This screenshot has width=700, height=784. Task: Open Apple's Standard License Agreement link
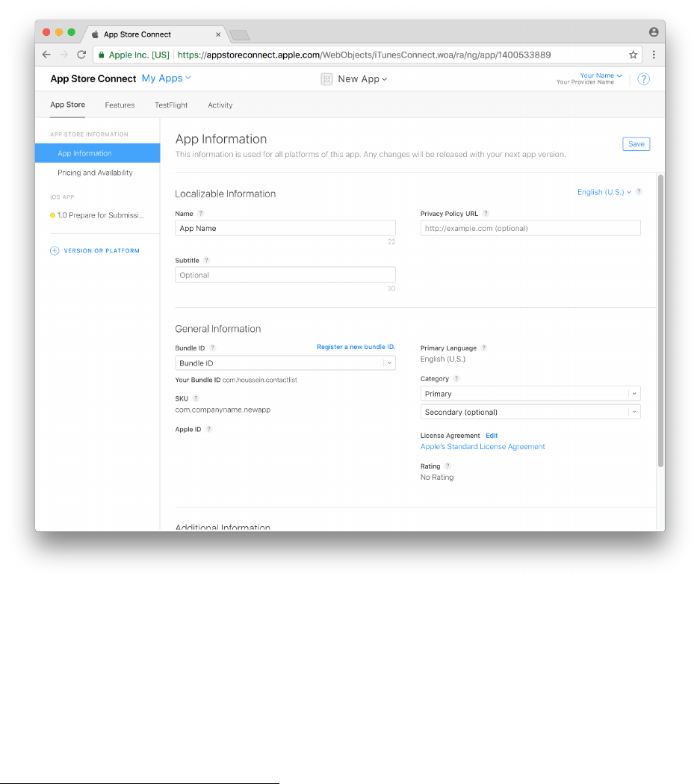coord(483,446)
